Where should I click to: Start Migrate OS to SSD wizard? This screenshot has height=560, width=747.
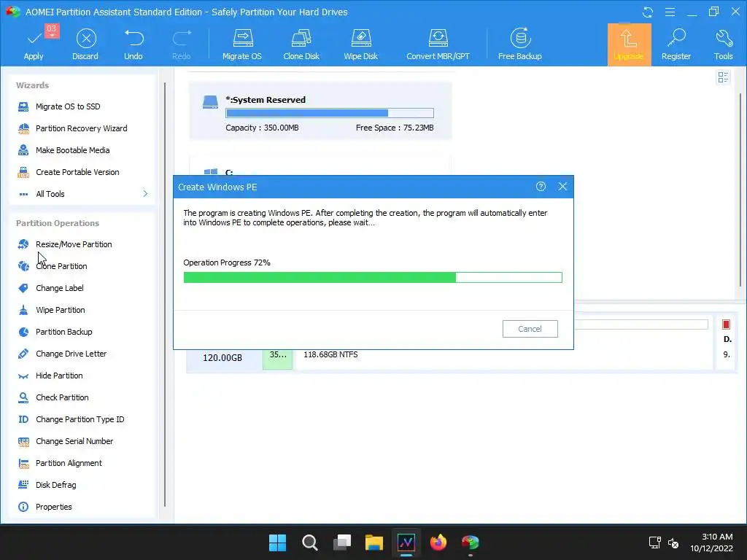click(x=68, y=106)
